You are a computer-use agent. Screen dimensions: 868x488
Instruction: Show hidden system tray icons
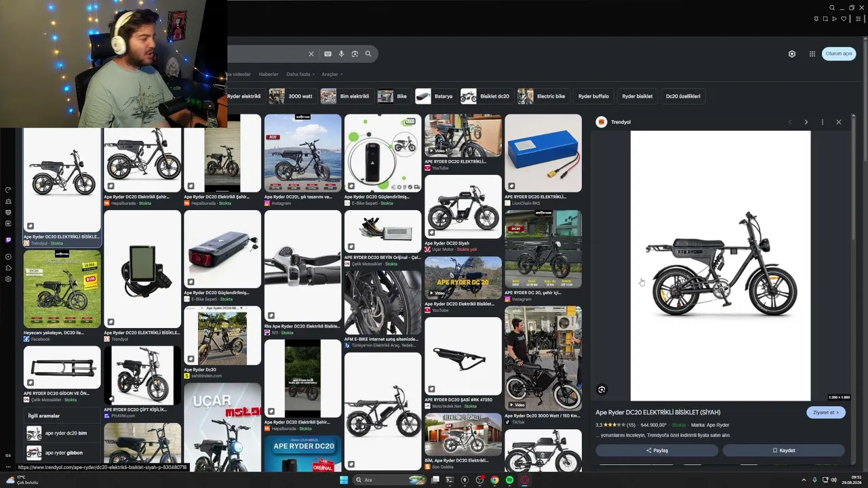click(x=804, y=480)
